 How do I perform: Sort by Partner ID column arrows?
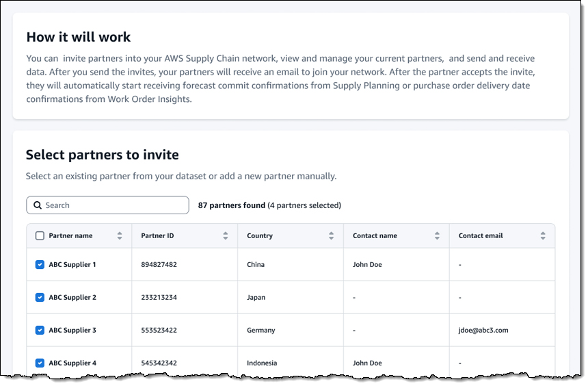226,236
